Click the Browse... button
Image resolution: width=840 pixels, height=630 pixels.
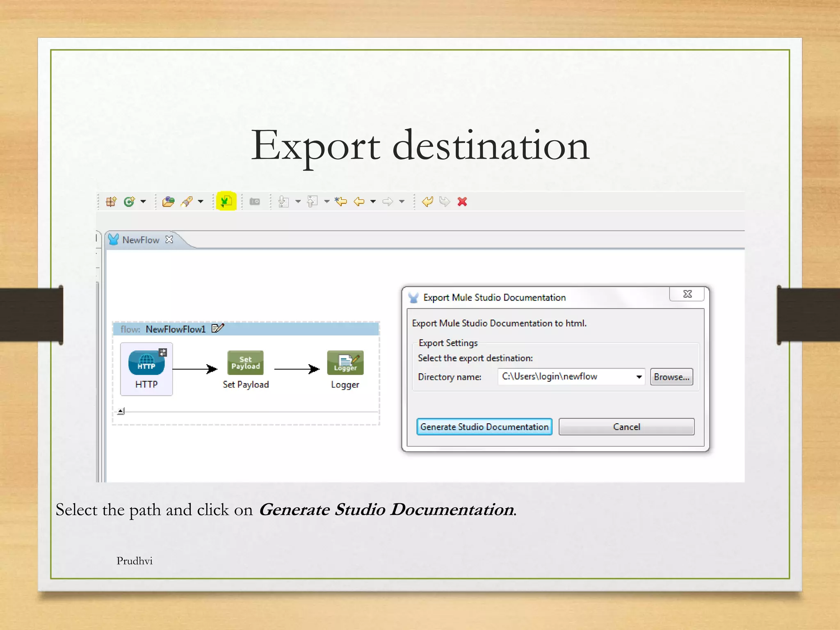671,377
